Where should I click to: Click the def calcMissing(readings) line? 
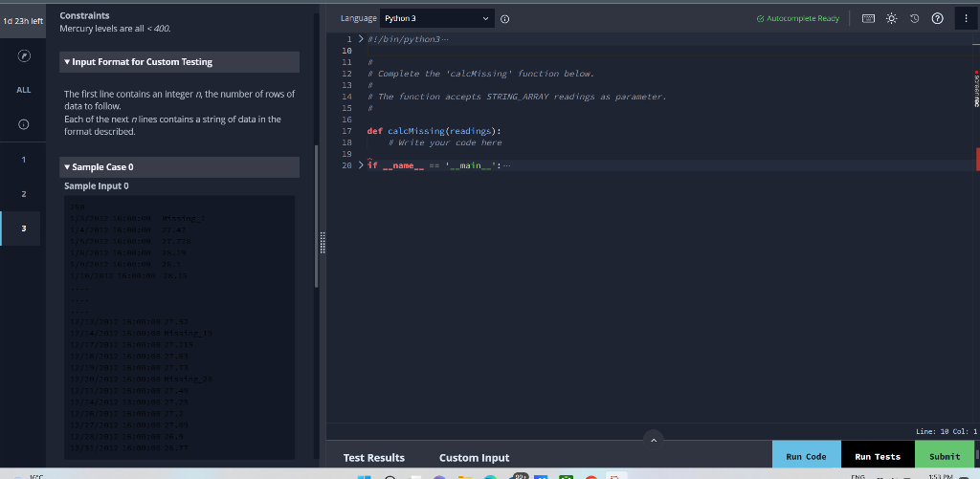coord(434,131)
